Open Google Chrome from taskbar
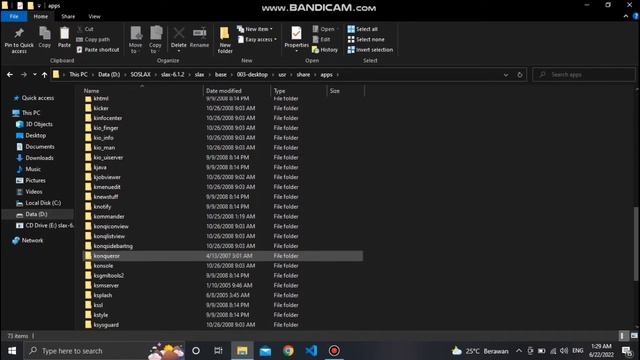640x360 pixels. (x=288, y=351)
